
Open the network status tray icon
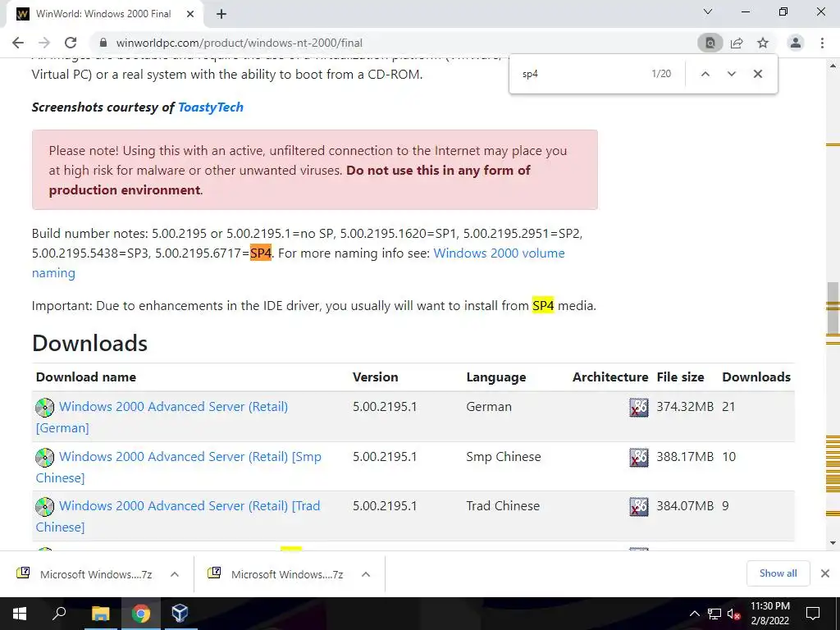pyautogui.click(x=714, y=614)
